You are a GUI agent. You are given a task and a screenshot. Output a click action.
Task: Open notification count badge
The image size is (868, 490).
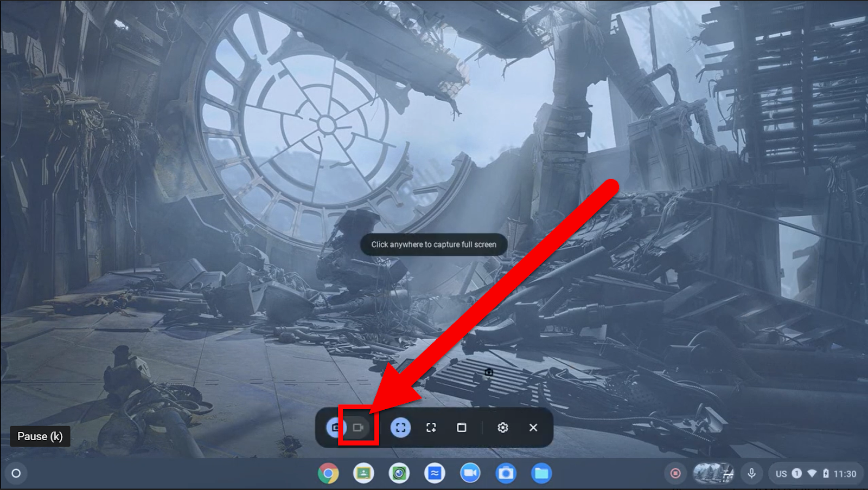797,473
